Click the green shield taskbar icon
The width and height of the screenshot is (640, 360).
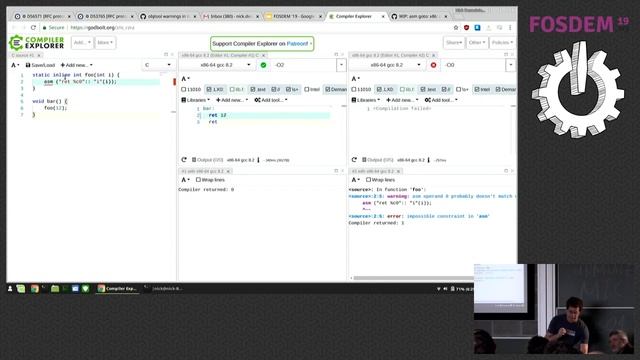(x=85, y=289)
